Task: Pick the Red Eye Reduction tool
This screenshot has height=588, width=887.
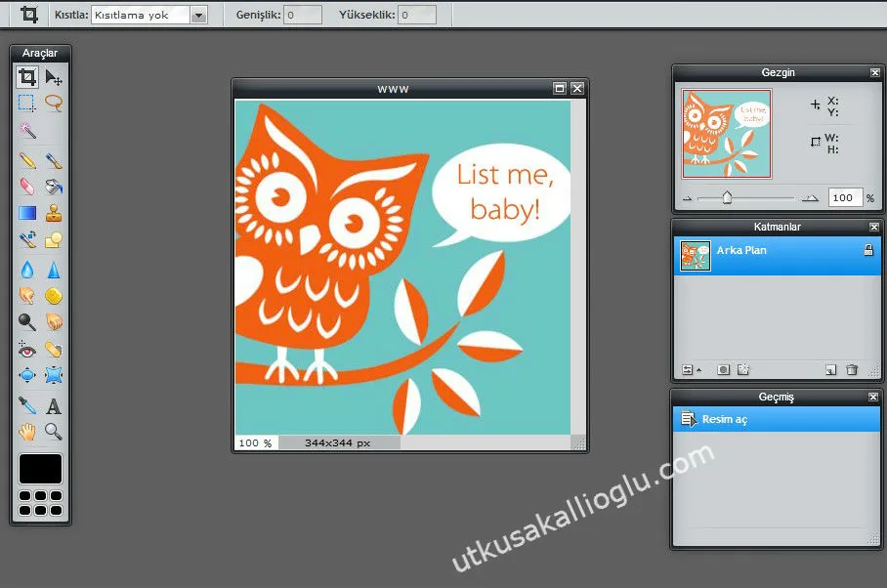Action: point(27,350)
